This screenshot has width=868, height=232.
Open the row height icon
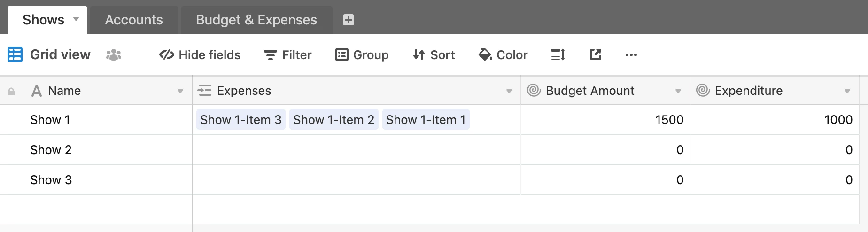558,55
